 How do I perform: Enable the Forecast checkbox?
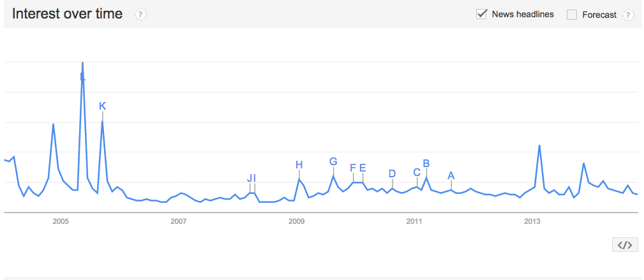click(572, 15)
